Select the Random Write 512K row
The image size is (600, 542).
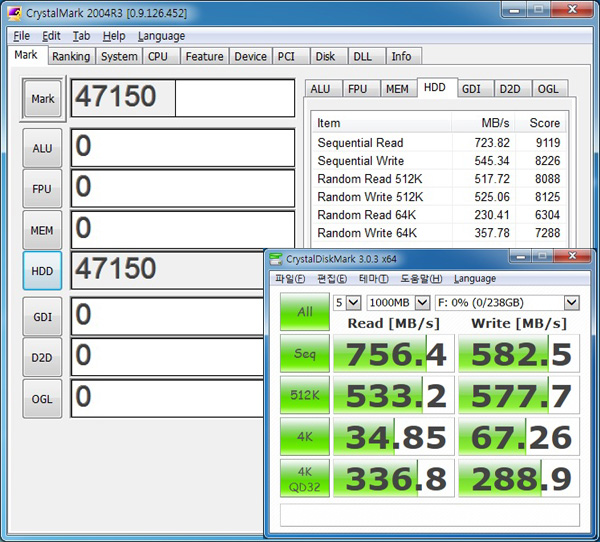(x=439, y=197)
